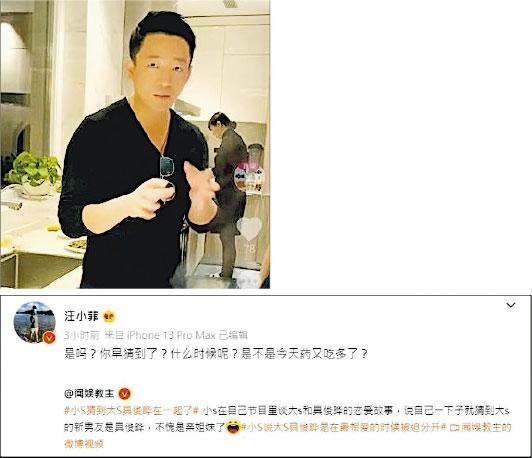Open hashtag #小S说大S具俊晔是在最相爱的时候被迫分开#
This screenshot has height=458, width=532.
coord(344,427)
